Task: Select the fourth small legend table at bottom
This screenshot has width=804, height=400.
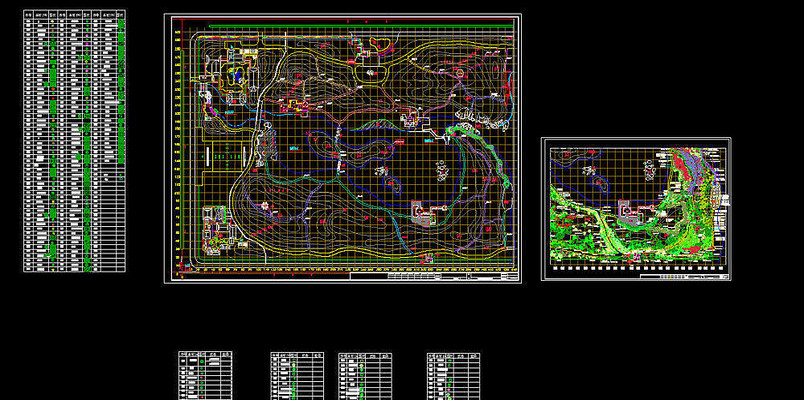Action: (455, 374)
